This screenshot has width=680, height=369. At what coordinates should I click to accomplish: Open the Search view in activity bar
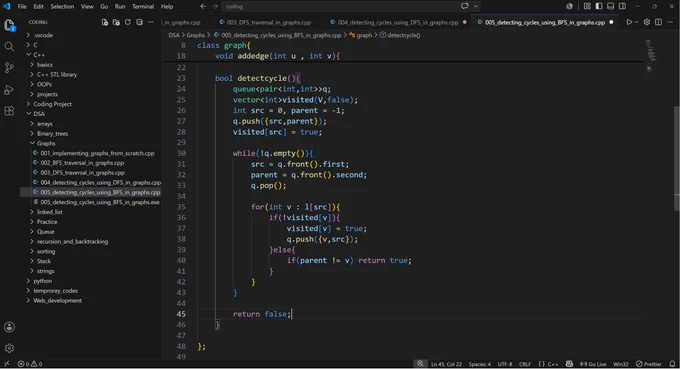[9, 46]
